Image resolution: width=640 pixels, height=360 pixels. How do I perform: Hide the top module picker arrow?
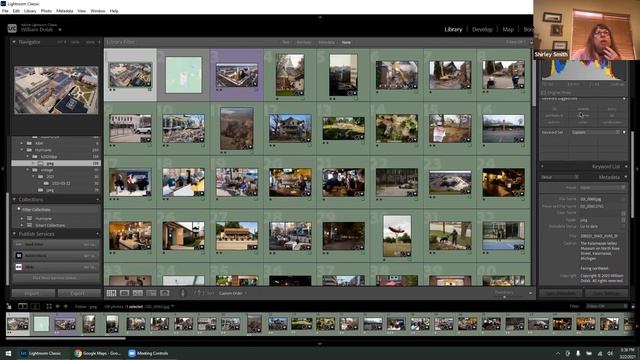pos(320,17)
